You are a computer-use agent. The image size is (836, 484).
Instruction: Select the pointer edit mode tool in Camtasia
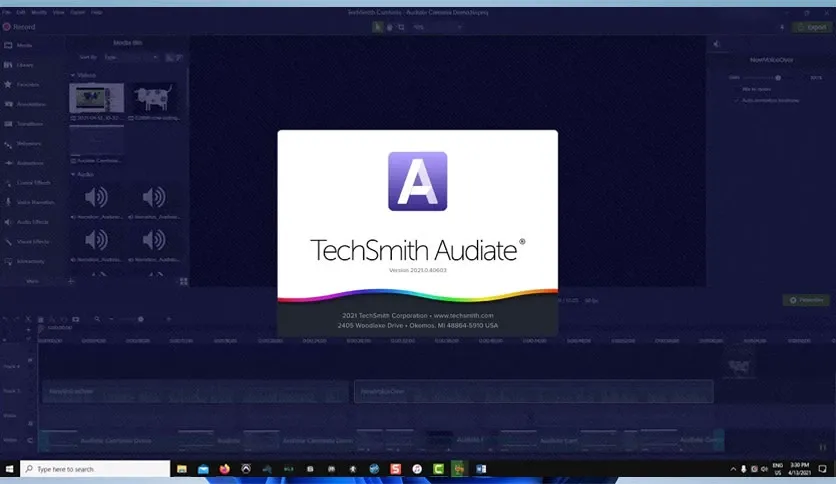point(377,27)
